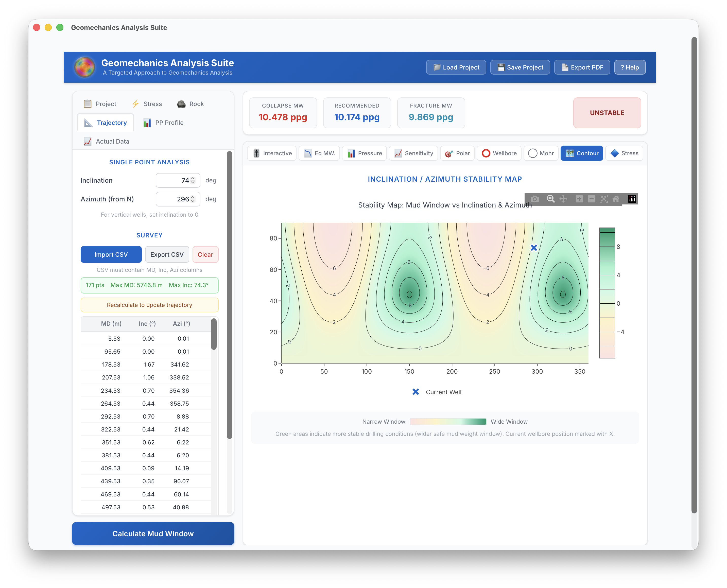Import a survey CSV file
727x588 pixels.
(111, 254)
